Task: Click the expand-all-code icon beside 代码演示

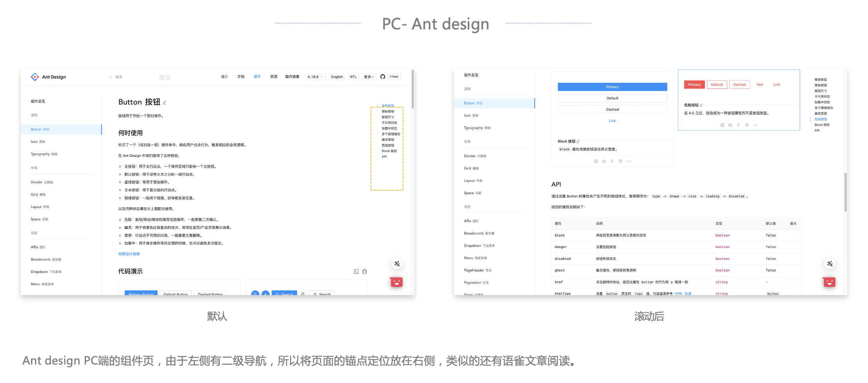Action: coord(356,272)
